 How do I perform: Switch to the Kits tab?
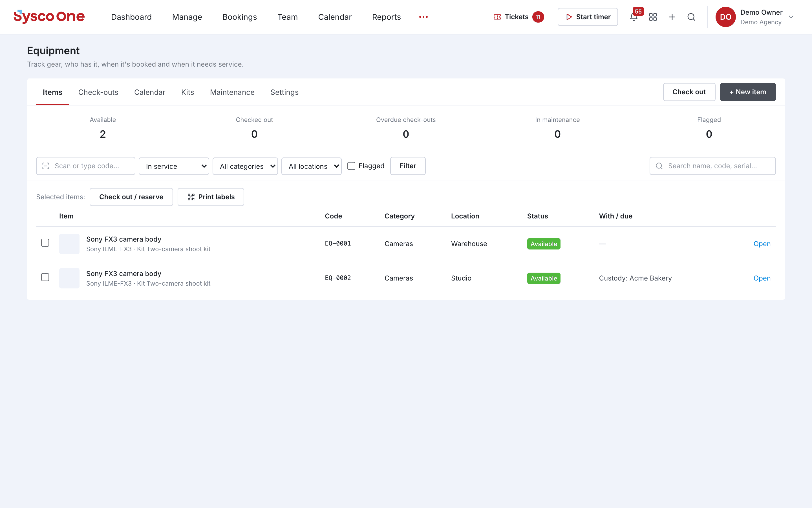pyautogui.click(x=187, y=92)
